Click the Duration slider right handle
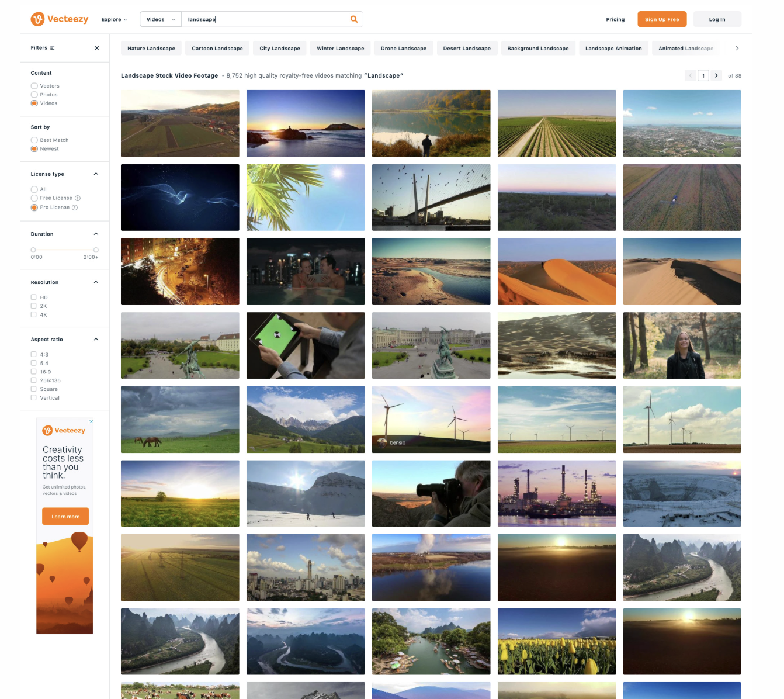Image resolution: width=784 pixels, height=699 pixels. [x=96, y=250]
